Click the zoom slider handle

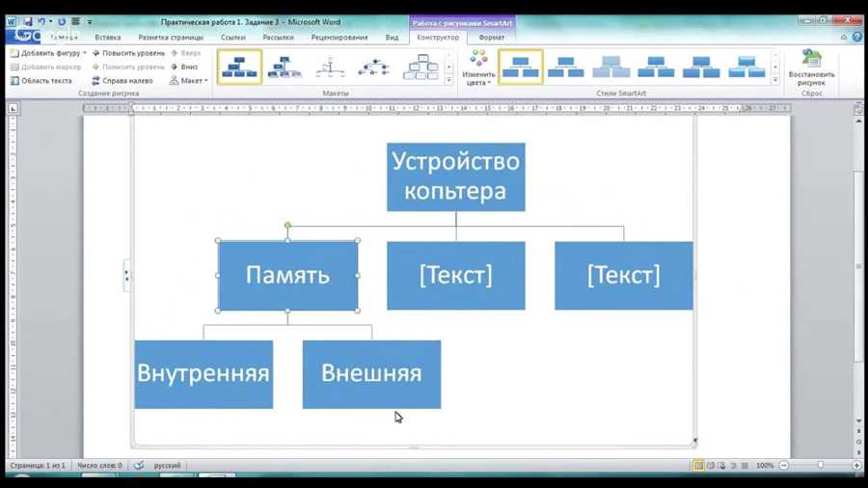821,465
